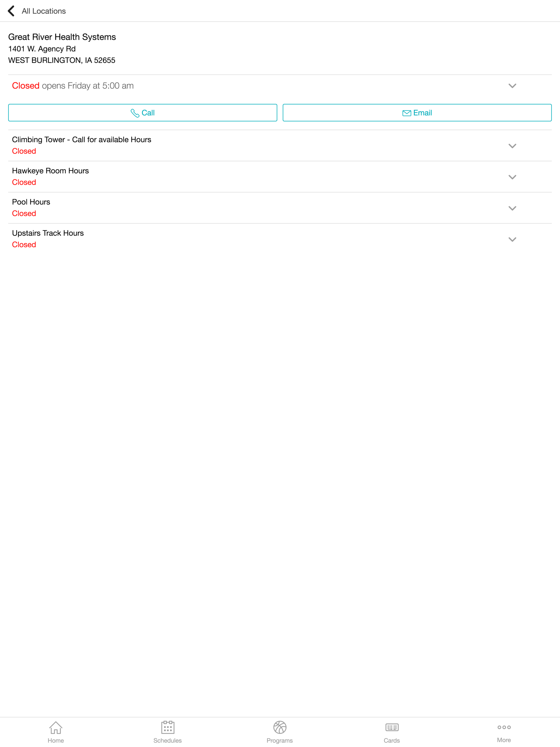Tap the 'Great River Health Systems' title
The height and width of the screenshot is (747, 560).
pos(62,37)
